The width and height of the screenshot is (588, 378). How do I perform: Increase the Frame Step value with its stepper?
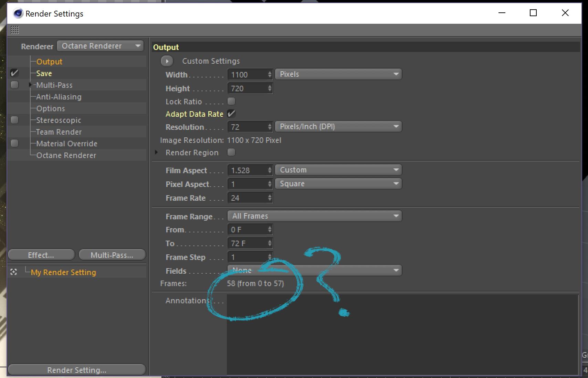[x=269, y=255]
